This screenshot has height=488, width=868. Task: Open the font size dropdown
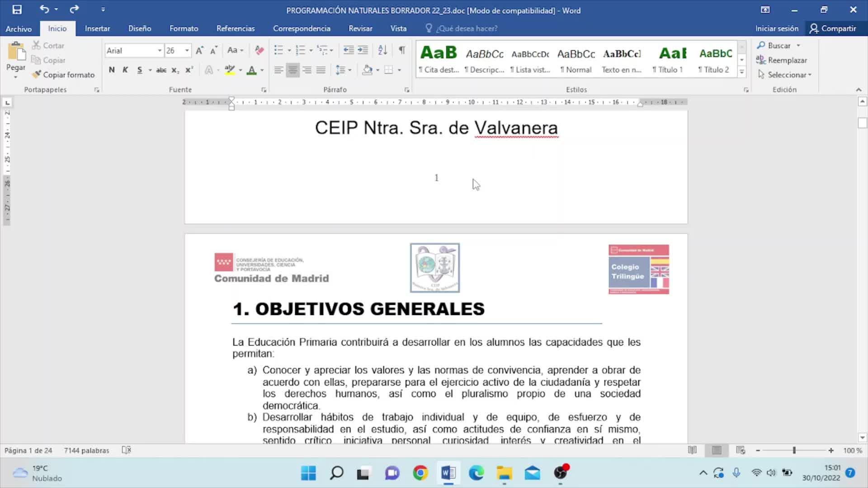click(187, 51)
